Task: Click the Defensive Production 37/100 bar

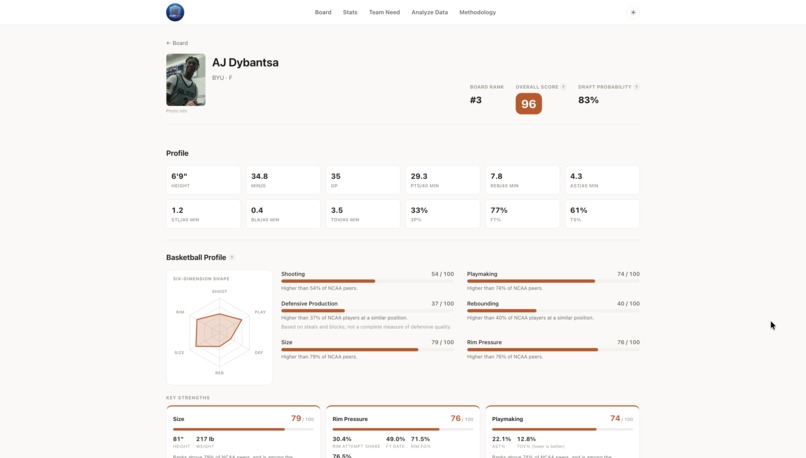Action: 368,310
